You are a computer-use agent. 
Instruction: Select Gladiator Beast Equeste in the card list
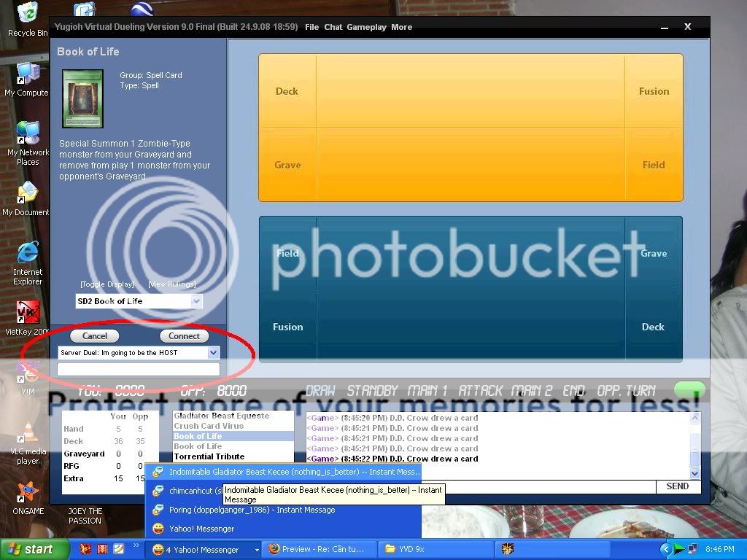(x=233, y=416)
